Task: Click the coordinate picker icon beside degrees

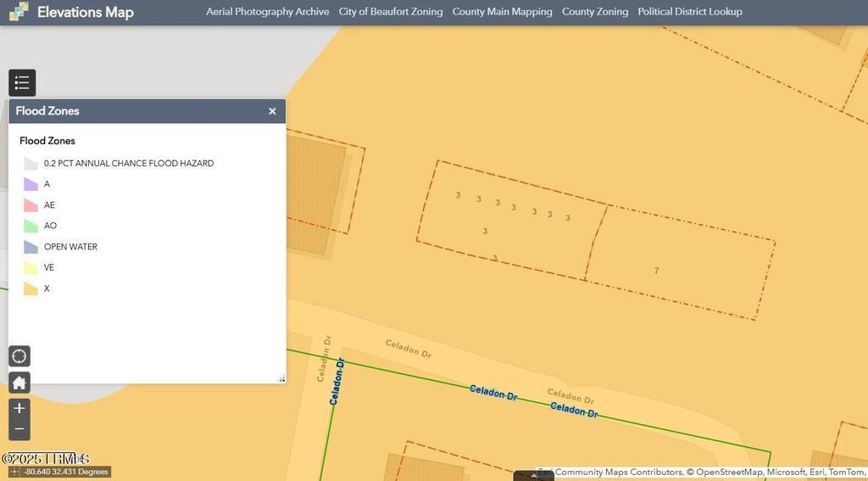Action: [14, 472]
